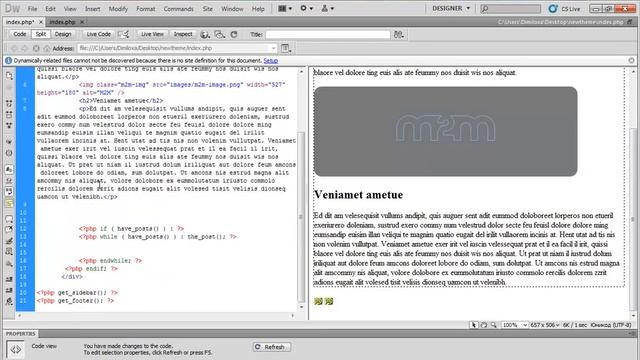
Task: Click the browser Back arrow icon
Action: click(x=14, y=48)
